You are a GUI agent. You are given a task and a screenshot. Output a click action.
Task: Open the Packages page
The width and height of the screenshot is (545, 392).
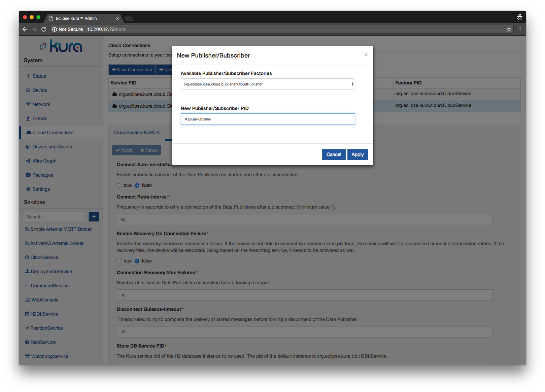(x=43, y=175)
